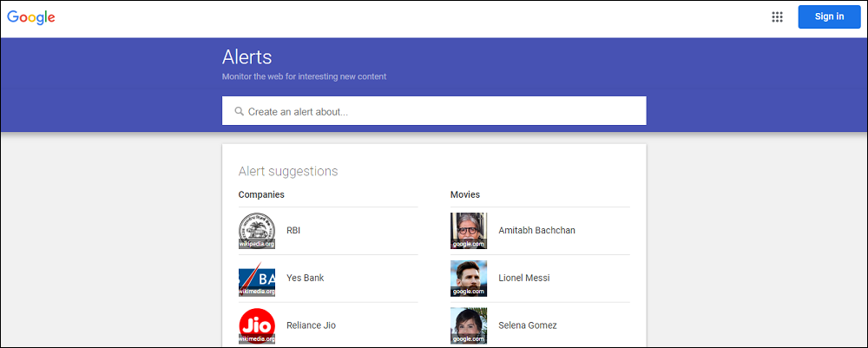Screen dimensions: 868x348
Task: Choose the Lionel Messi suggestion text
Action: tap(524, 278)
